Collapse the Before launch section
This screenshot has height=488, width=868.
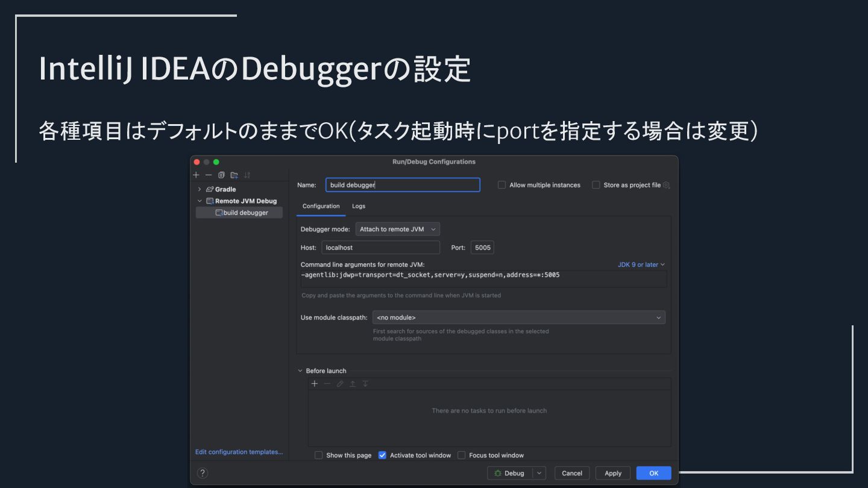pos(300,371)
